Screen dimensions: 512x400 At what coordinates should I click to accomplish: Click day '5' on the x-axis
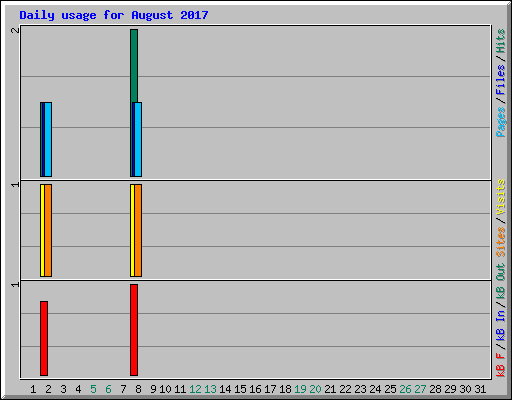point(93,389)
